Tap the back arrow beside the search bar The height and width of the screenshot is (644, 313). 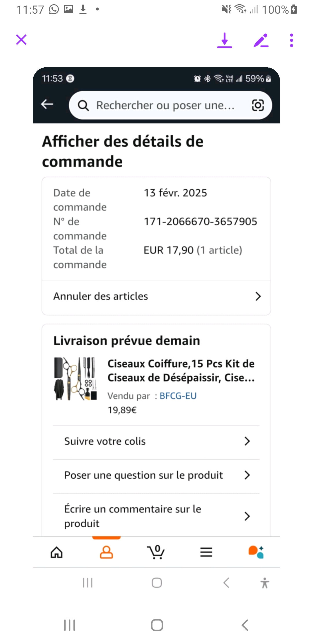click(x=47, y=104)
